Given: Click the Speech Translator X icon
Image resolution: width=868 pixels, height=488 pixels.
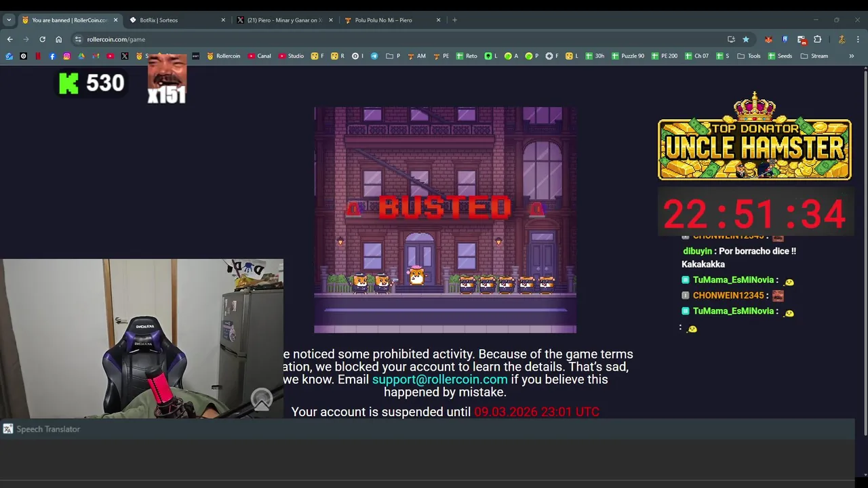Looking at the screenshot, I should pyautogui.click(x=7, y=429).
